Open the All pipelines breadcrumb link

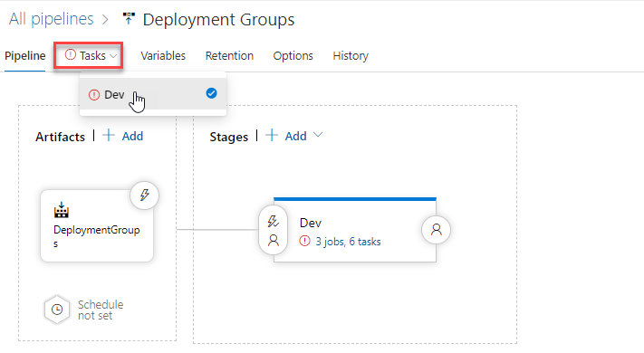52,19
